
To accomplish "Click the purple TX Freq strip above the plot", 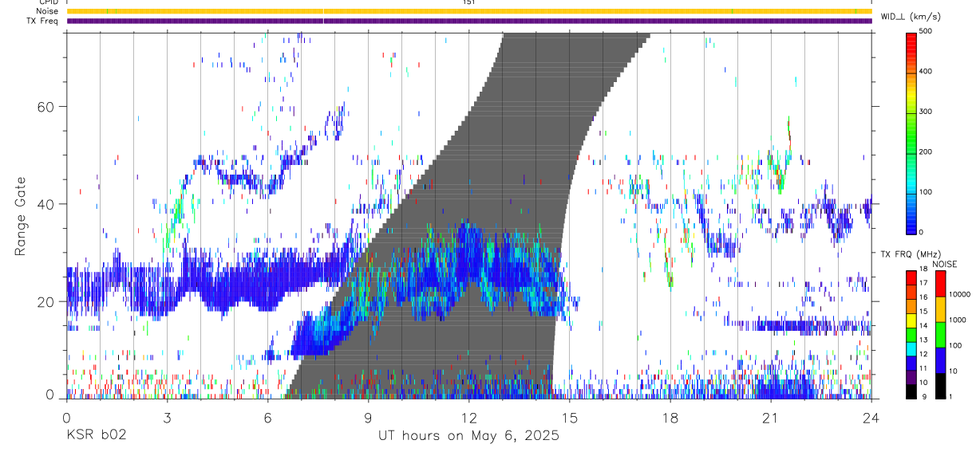I will coord(469,21).
